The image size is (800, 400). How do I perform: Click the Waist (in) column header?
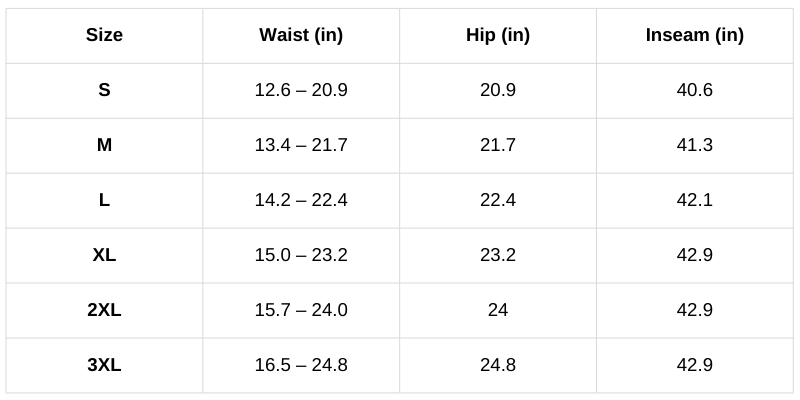(x=301, y=35)
